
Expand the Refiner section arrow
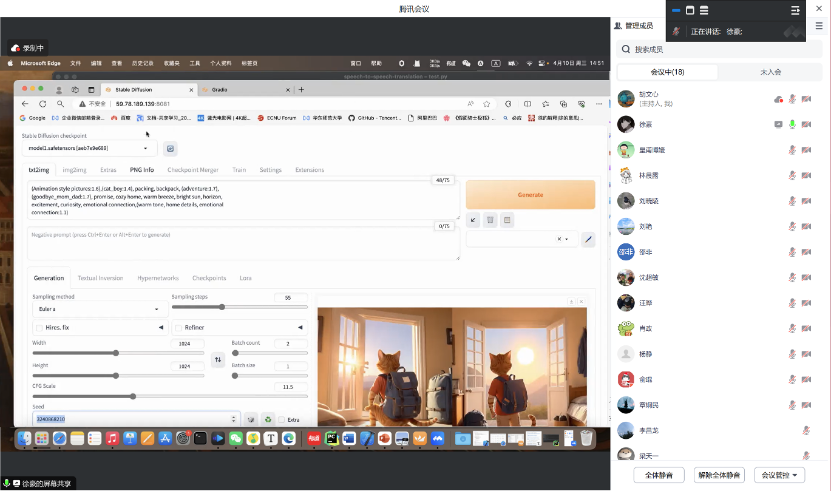(x=300, y=327)
